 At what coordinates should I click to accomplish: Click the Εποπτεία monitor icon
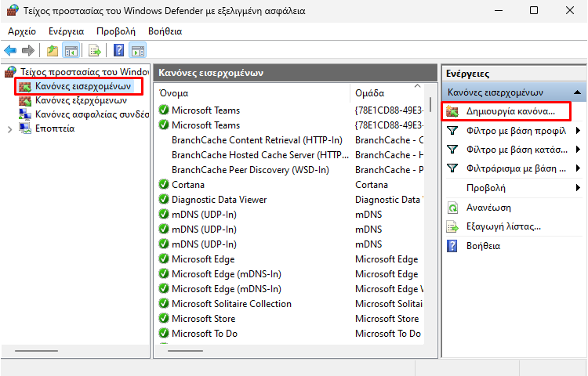click(25, 128)
